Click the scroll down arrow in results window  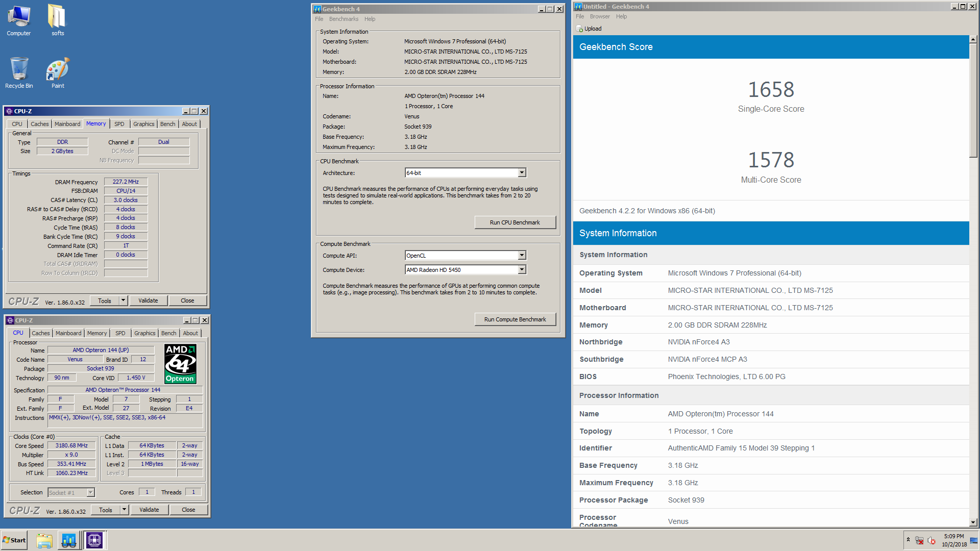[973, 522]
